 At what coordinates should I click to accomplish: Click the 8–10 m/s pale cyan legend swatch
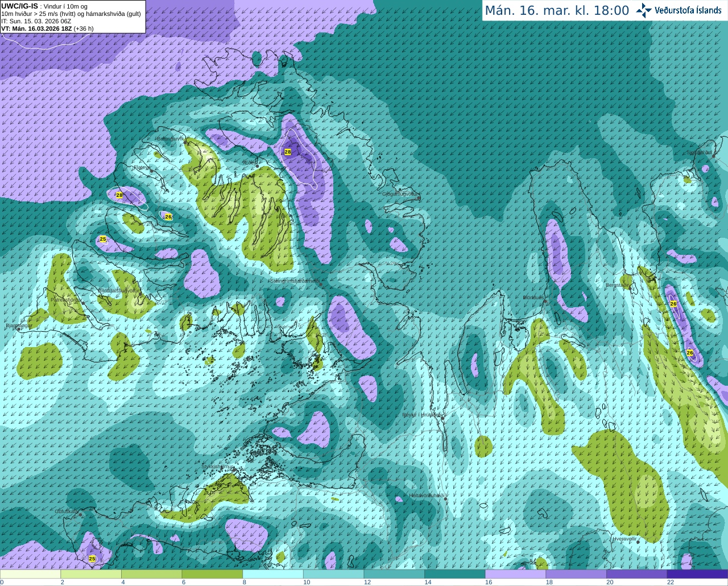[x=273, y=574]
